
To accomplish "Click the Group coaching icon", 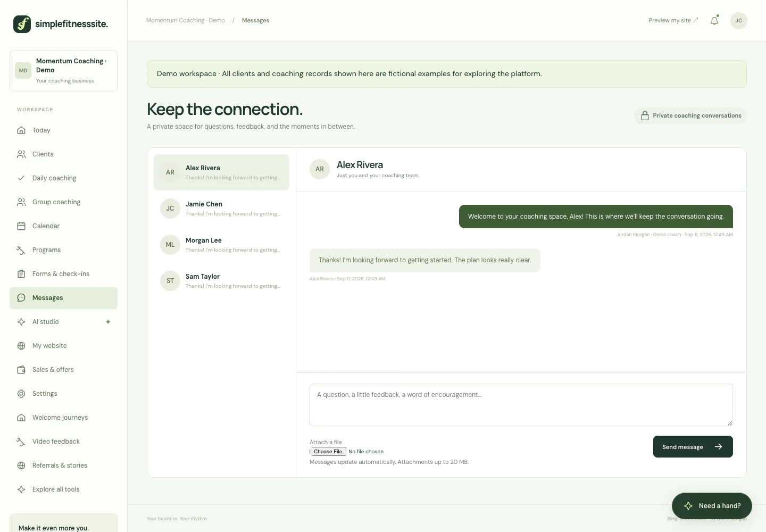I will click(21, 202).
